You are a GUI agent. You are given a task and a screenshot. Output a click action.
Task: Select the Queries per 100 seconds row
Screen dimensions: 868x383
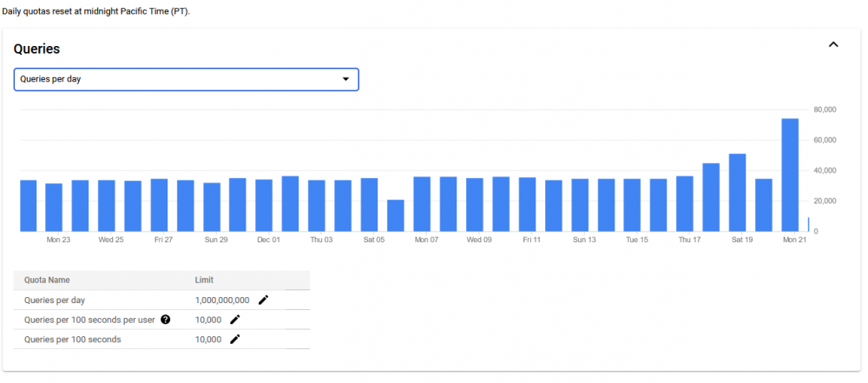coord(161,340)
